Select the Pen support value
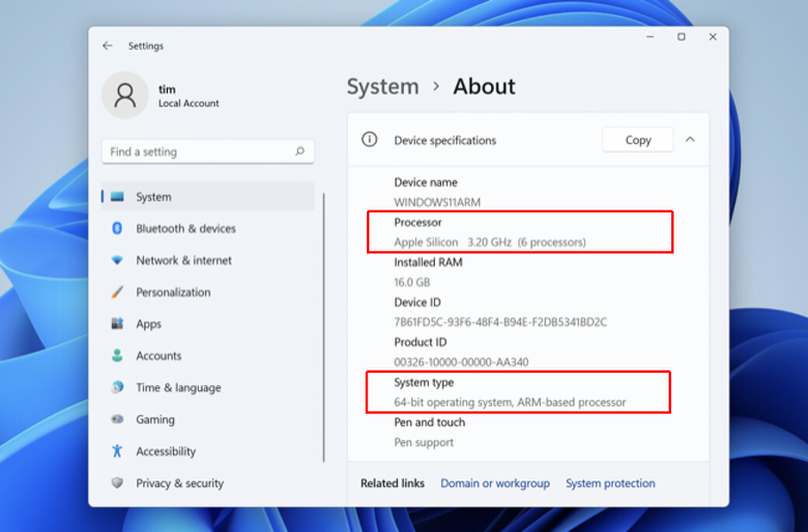 [424, 443]
